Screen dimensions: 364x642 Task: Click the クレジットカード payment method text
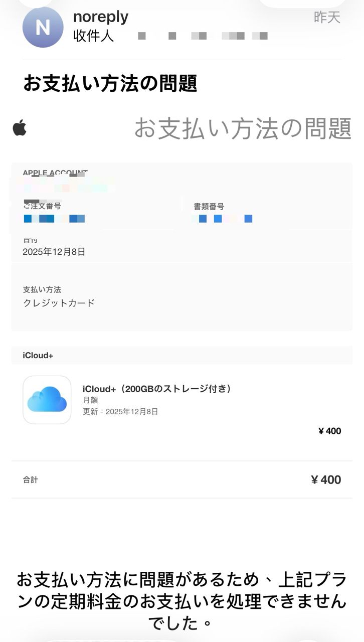click(x=59, y=303)
